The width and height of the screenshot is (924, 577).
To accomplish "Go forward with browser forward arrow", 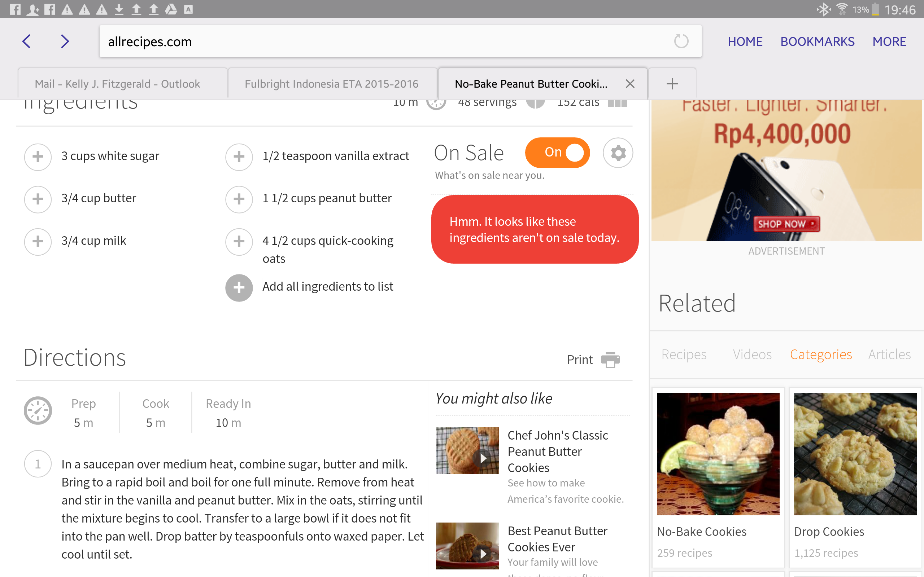I will click(65, 41).
